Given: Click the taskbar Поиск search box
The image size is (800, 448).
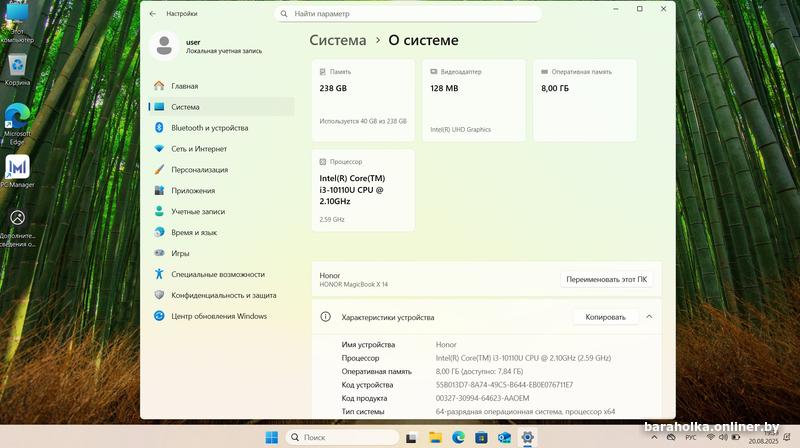Looking at the screenshot, I should tap(342, 437).
